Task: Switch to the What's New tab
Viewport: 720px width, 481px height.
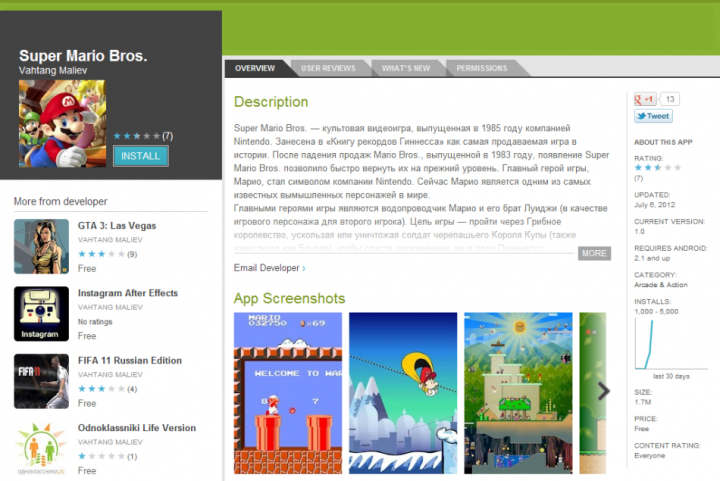Action: coord(406,68)
